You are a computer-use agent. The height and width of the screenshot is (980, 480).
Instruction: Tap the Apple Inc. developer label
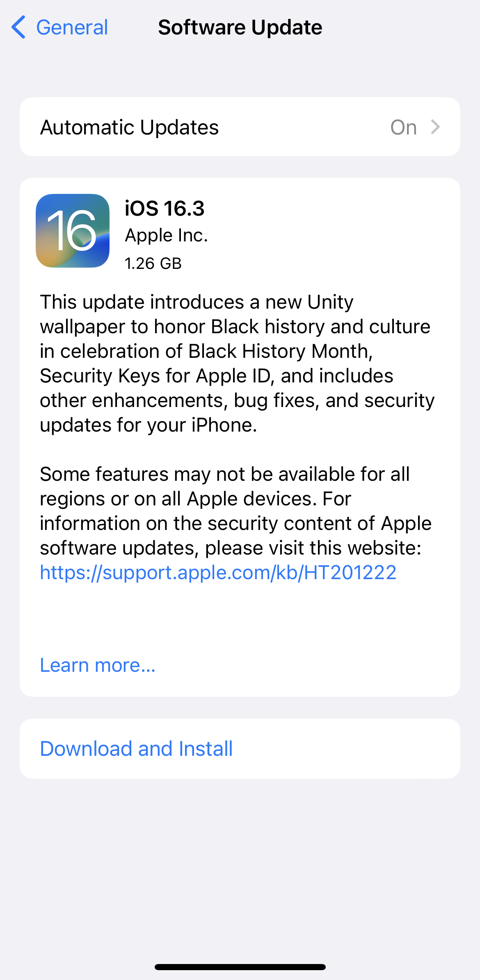coord(166,235)
